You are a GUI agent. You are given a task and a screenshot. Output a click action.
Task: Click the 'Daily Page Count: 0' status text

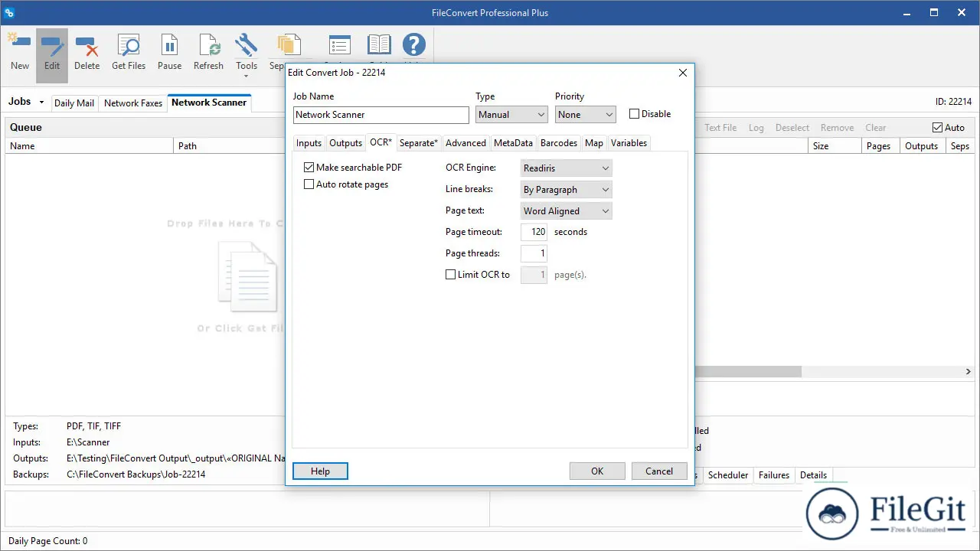47,541
